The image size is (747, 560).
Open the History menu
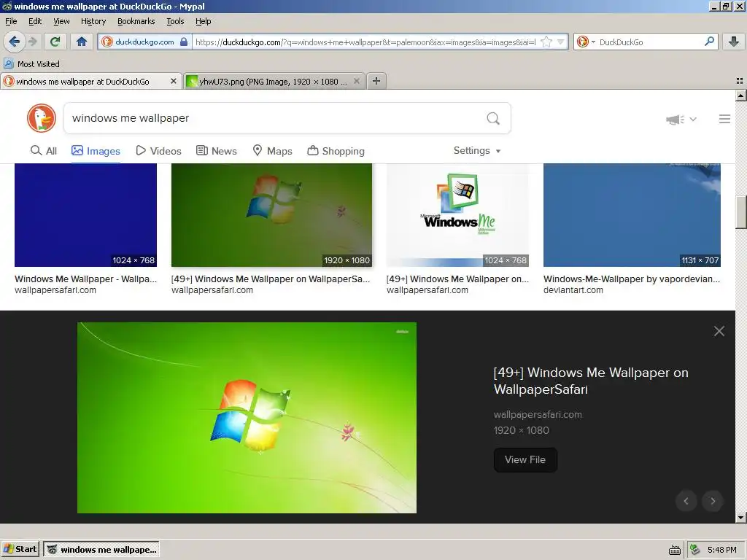[x=93, y=21]
